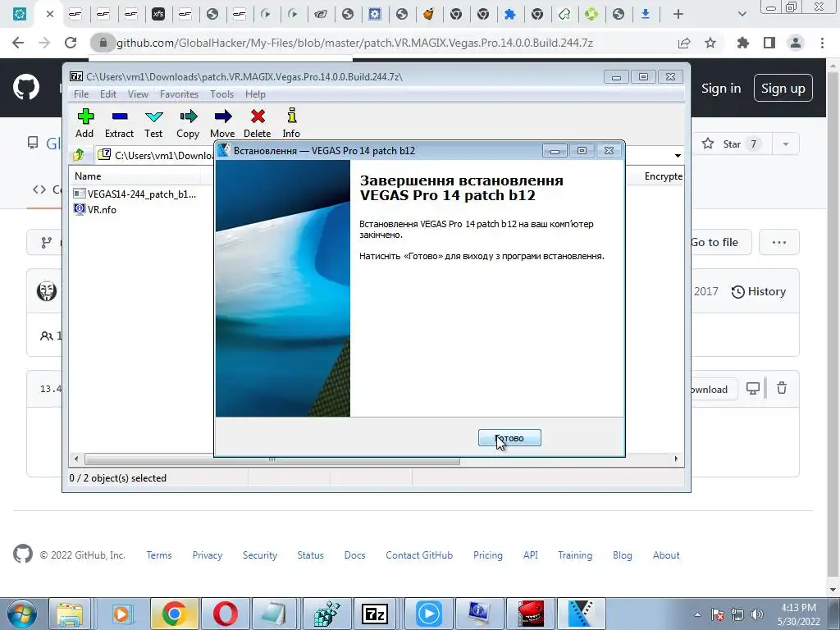Click the About footer link
Viewport: 840px width, 630px height.
tap(666, 555)
